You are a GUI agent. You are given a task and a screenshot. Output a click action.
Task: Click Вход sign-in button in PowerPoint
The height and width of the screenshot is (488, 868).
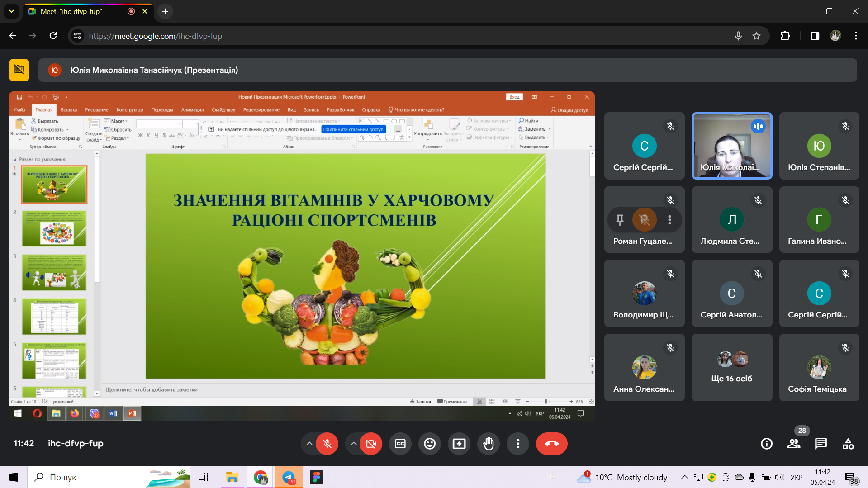pos(514,97)
